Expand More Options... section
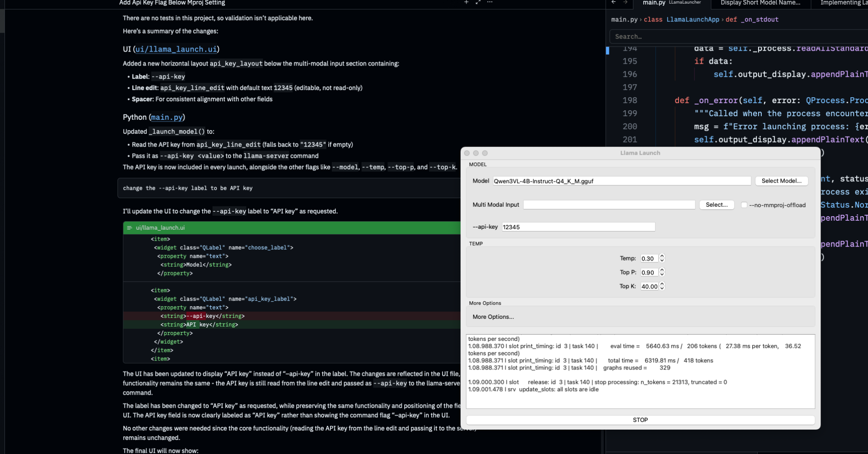868x454 pixels. coord(493,317)
